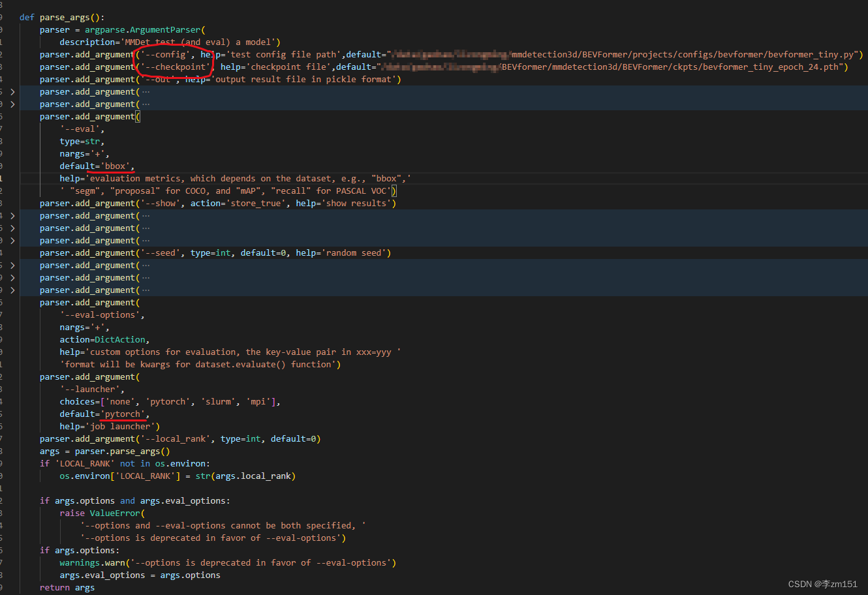The height and width of the screenshot is (595, 868).
Task: Click the fold chevron above the '--seed' argument
Action: tap(13, 240)
